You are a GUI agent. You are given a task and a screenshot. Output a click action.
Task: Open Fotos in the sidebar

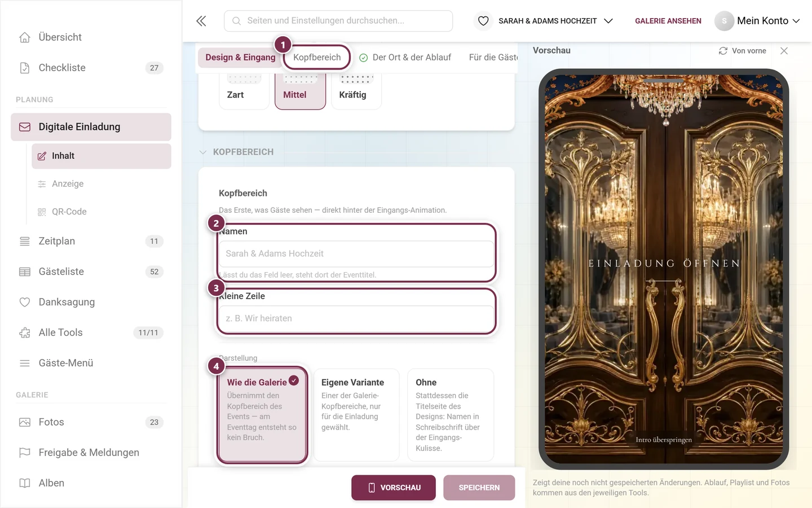[x=91, y=422]
